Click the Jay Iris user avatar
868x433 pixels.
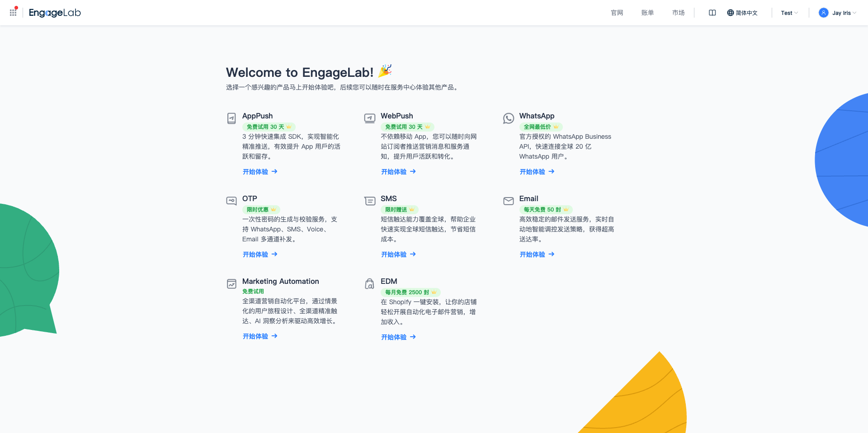tap(824, 13)
